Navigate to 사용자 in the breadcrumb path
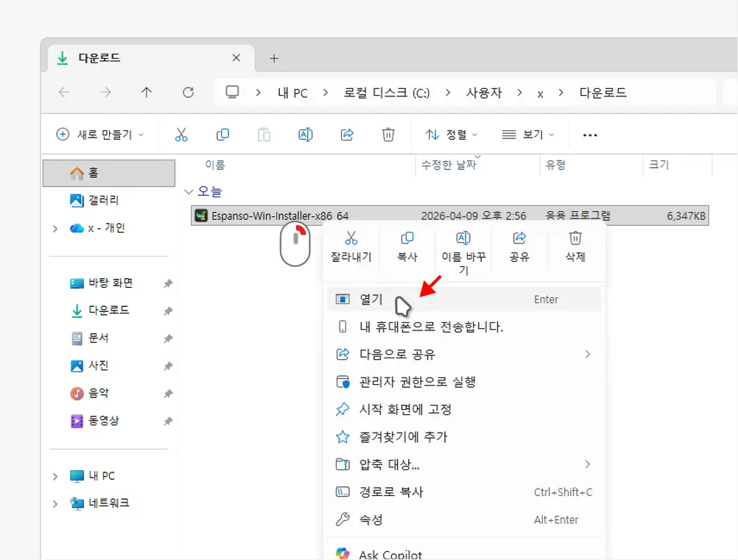 click(487, 93)
